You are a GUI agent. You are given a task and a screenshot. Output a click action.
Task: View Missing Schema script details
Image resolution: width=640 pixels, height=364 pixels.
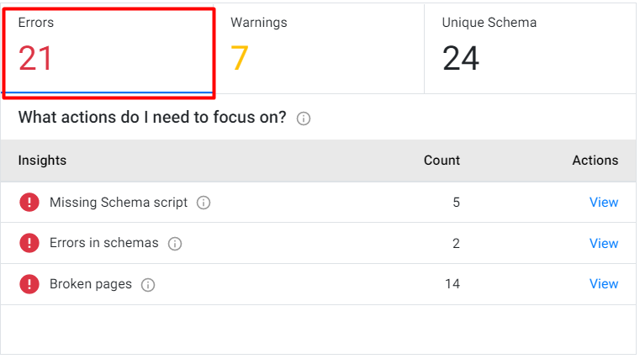click(x=604, y=203)
